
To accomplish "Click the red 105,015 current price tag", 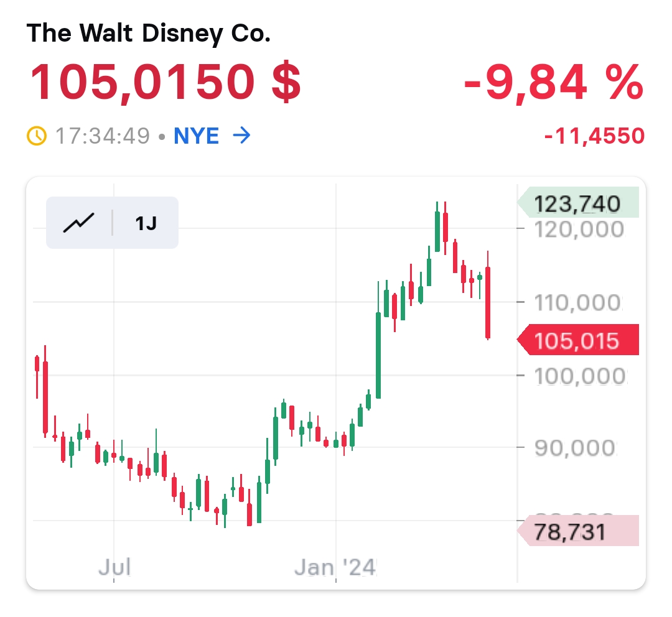I will click(577, 340).
